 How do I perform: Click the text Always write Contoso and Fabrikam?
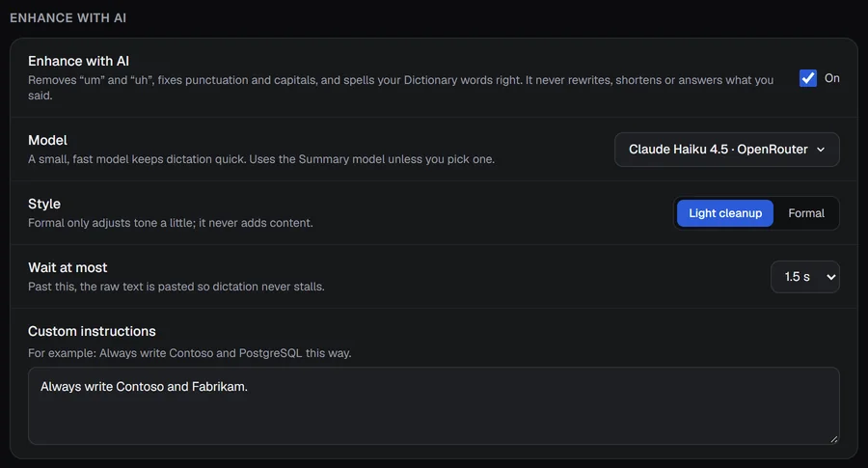pos(144,387)
